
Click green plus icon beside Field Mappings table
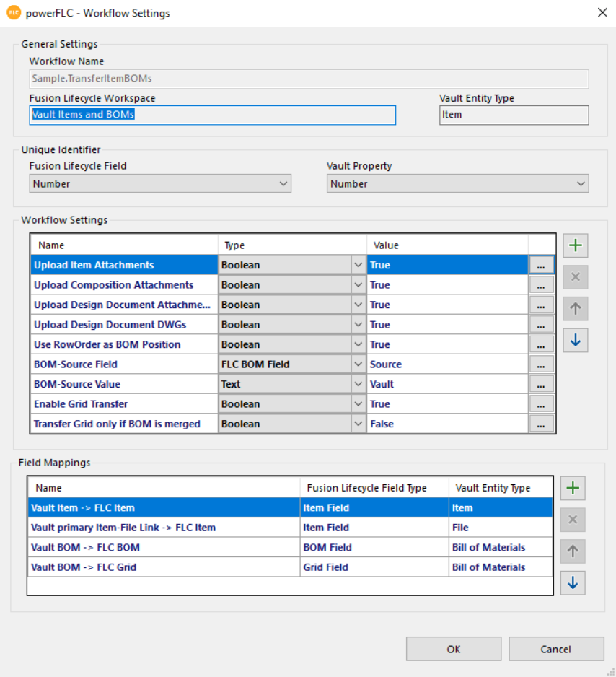573,488
